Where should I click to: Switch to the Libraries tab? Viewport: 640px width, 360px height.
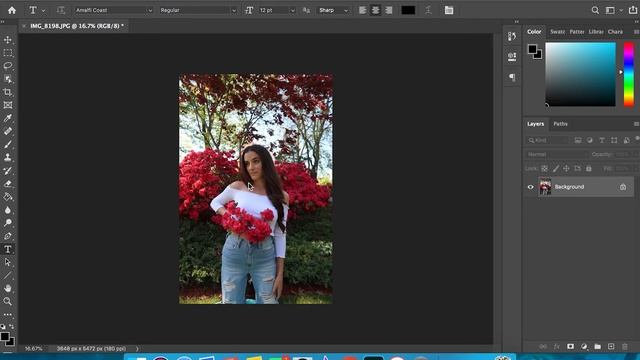tap(596, 31)
